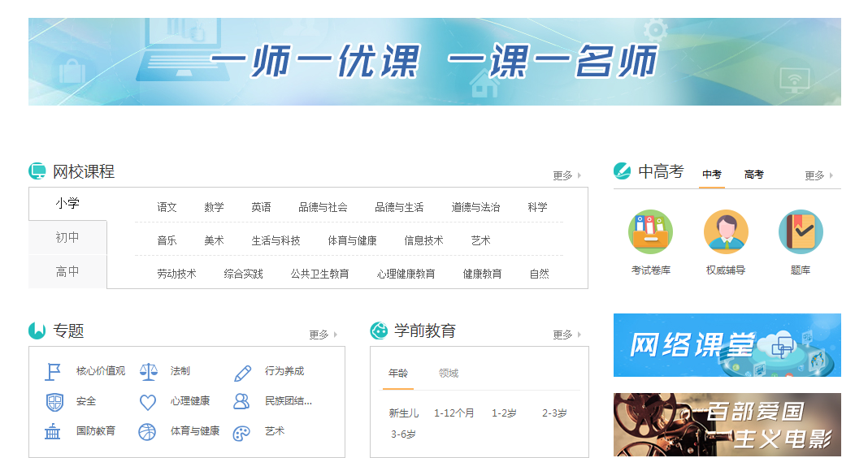Open 艺术 in 网校课程 list

[480, 240]
